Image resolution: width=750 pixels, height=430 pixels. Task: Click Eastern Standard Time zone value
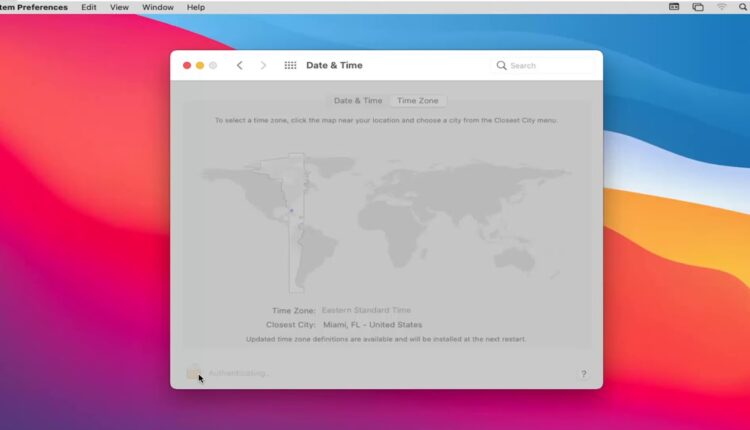[366, 310]
